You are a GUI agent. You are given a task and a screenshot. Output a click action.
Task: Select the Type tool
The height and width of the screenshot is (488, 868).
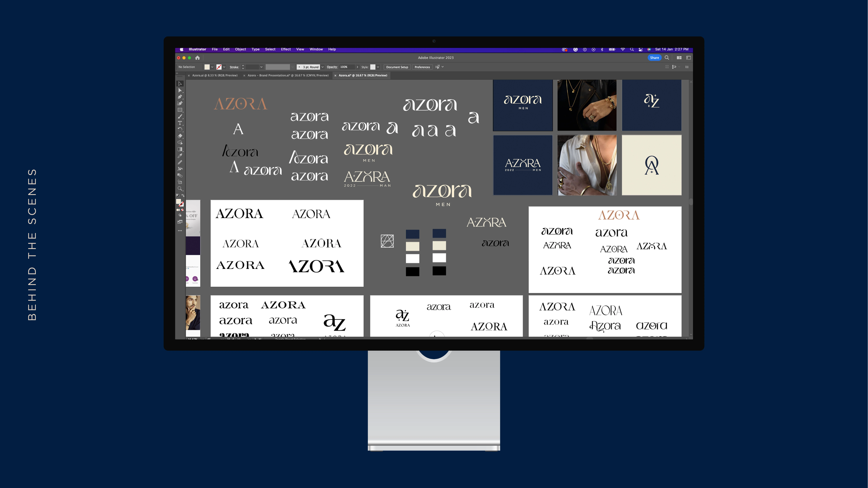pos(180,123)
